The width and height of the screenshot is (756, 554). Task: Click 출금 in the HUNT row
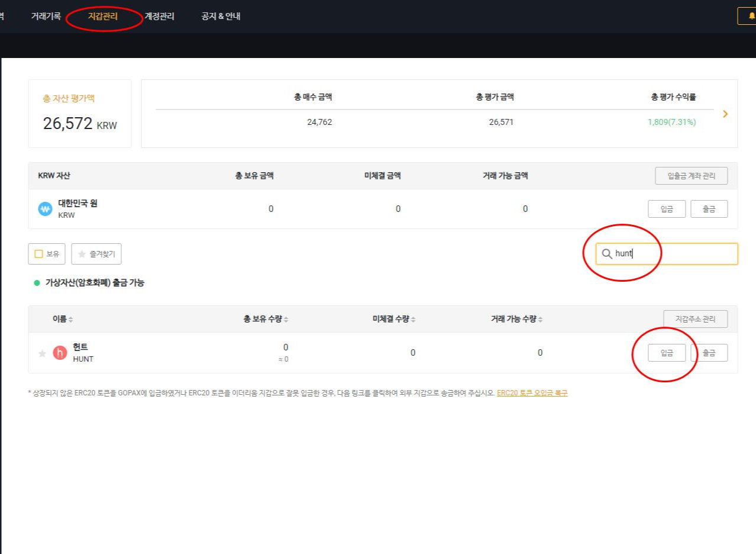(709, 353)
